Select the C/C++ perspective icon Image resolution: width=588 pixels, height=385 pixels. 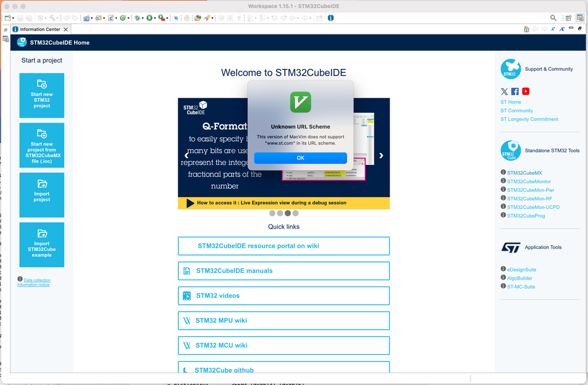(x=580, y=18)
